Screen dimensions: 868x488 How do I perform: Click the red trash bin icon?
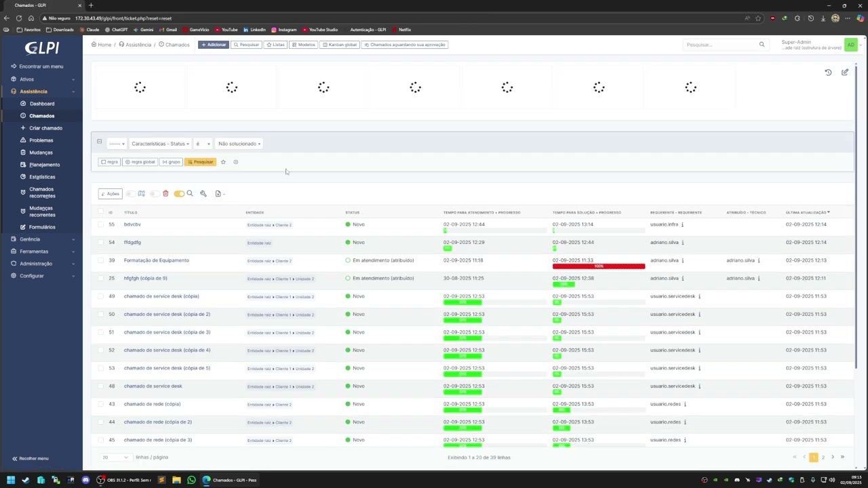click(x=165, y=194)
